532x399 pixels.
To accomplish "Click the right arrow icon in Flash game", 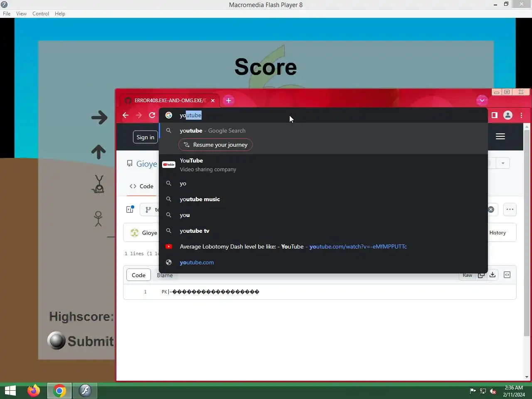I will click(x=99, y=117).
